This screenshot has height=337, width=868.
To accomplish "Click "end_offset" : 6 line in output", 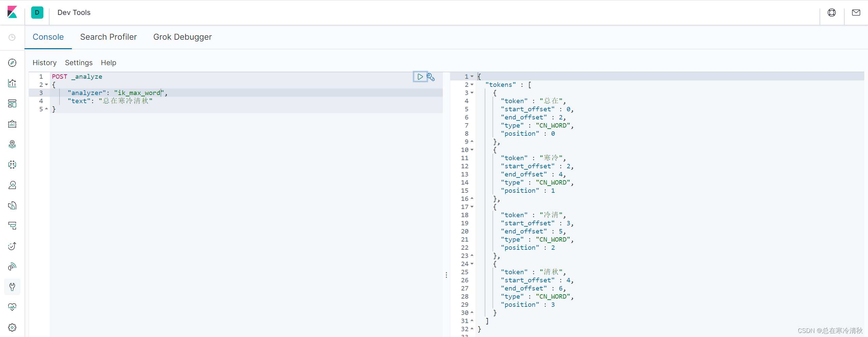I will 533,288.
